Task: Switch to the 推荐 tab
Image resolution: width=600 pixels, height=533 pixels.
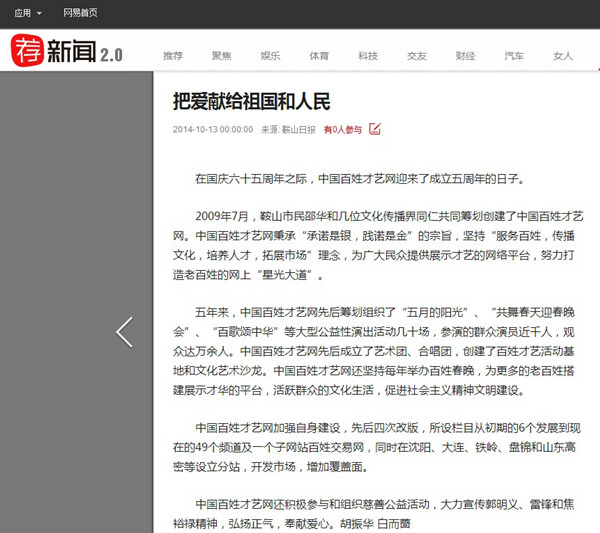Action: 173,56
